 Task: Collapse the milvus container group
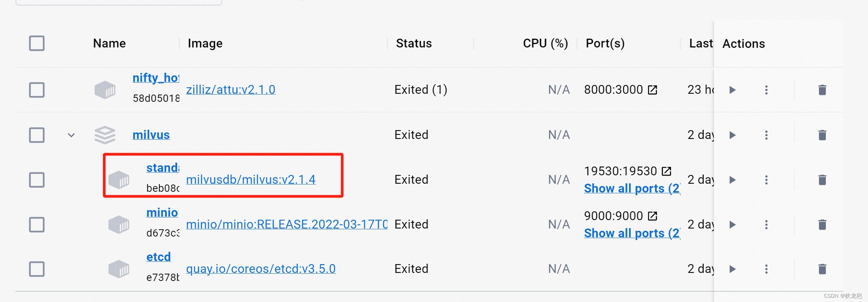(x=71, y=135)
